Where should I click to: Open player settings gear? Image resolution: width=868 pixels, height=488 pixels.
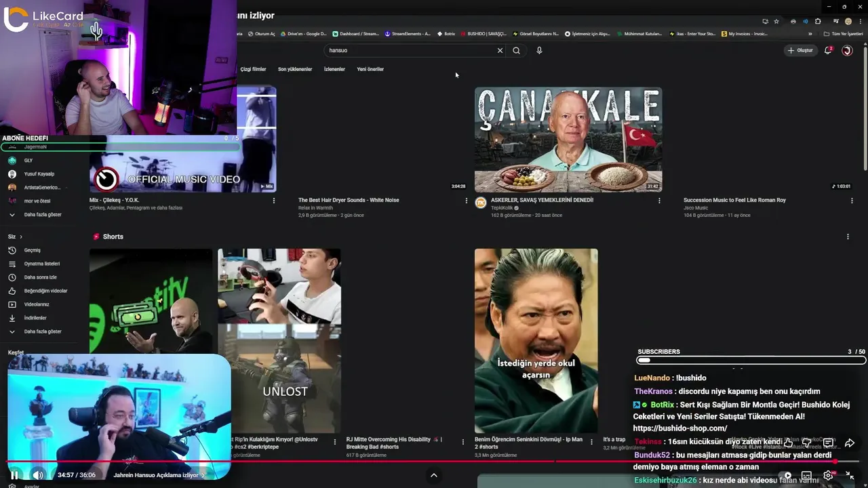click(828, 476)
